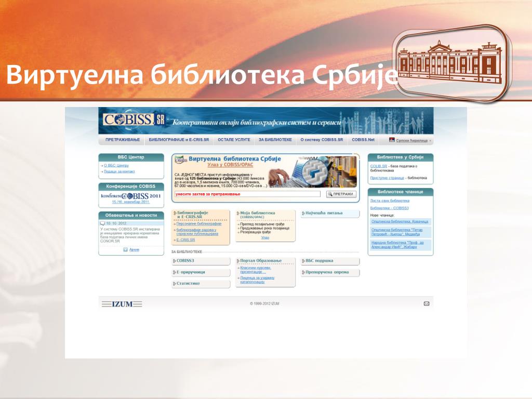Viewport: 532px width, 399px height.
Task: Click the search request input field
Action: coord(247,194)
